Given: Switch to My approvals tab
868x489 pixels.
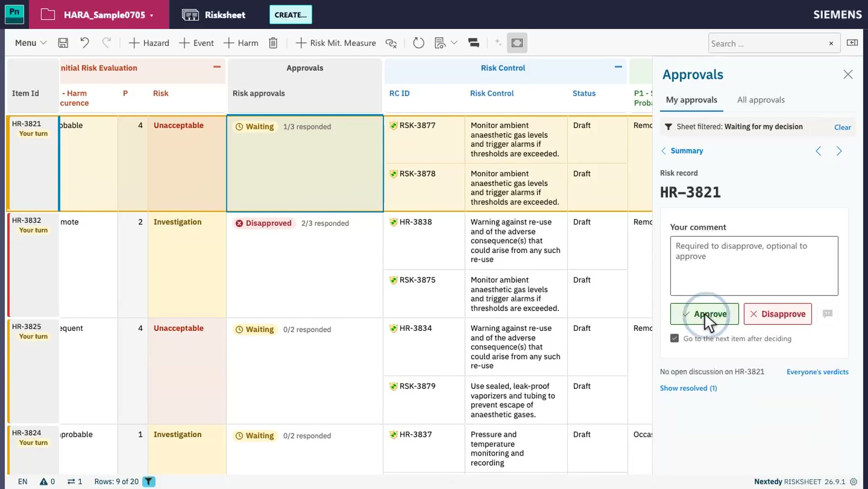Looking at the screenshot, I should 691,100.
